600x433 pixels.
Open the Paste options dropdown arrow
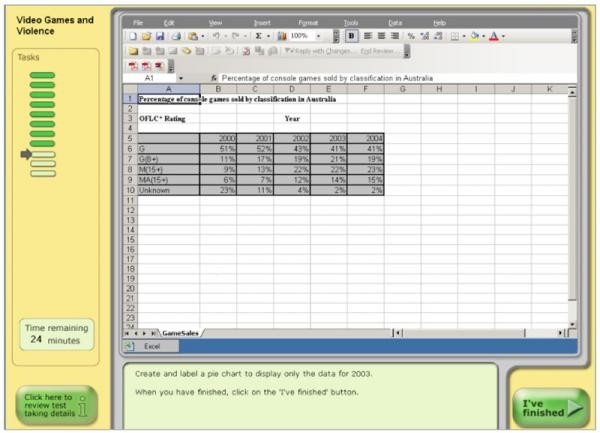(203, 36)
